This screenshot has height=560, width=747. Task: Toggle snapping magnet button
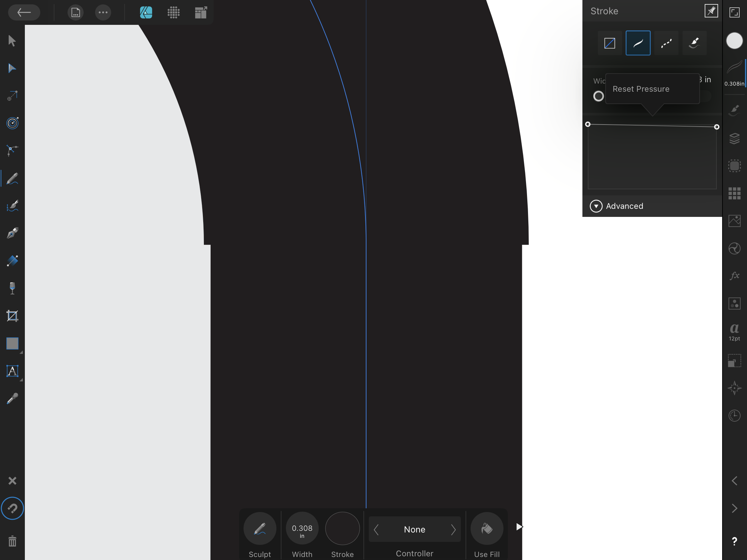click(12, 508)
